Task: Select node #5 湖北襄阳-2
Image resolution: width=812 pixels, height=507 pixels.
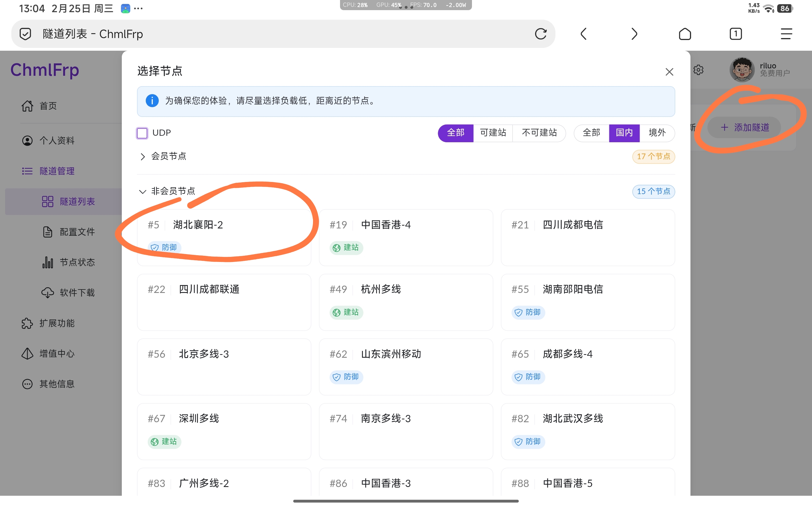Action: tap(224, 237)
